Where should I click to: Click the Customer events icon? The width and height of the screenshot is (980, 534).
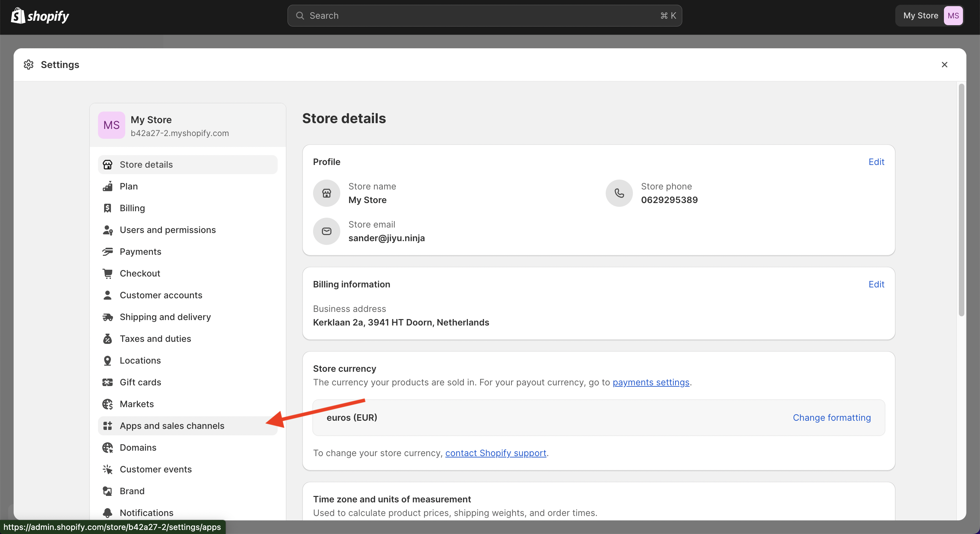pos(108,469)
